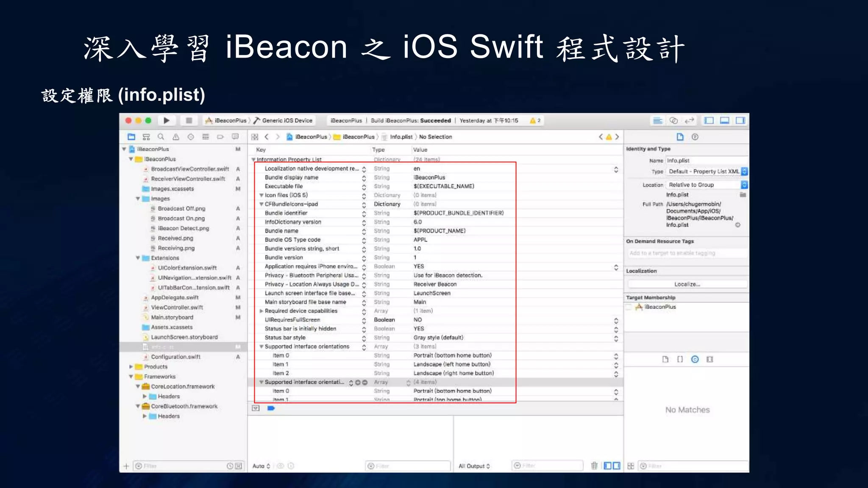This screenshot has height=488, width=868.
Task: Toggle the Utilities panel visibility
Action: pos(740,121)
